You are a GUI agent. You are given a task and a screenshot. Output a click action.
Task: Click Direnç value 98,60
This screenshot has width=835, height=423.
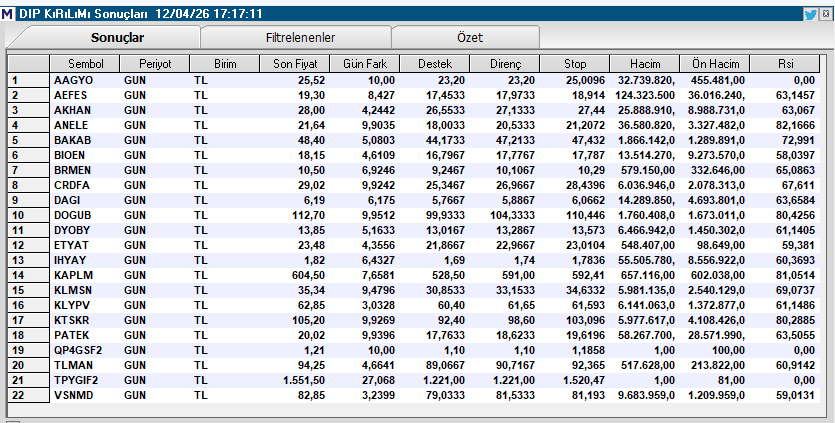coord(521,320)
